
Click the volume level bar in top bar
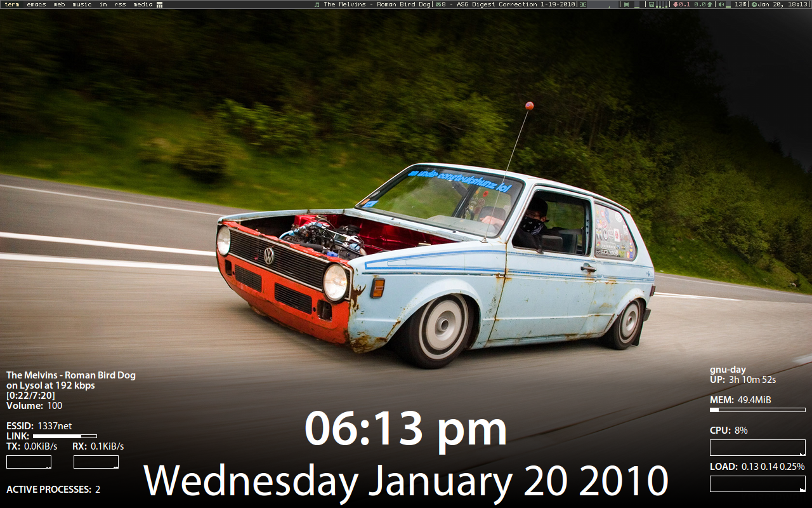(728, 5)
